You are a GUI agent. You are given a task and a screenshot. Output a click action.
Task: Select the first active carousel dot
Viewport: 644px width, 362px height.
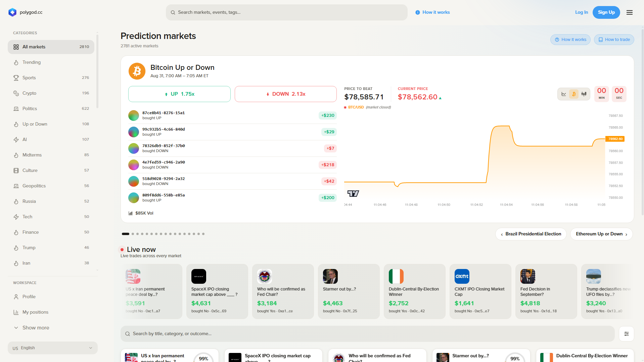(x=126, y=234)
